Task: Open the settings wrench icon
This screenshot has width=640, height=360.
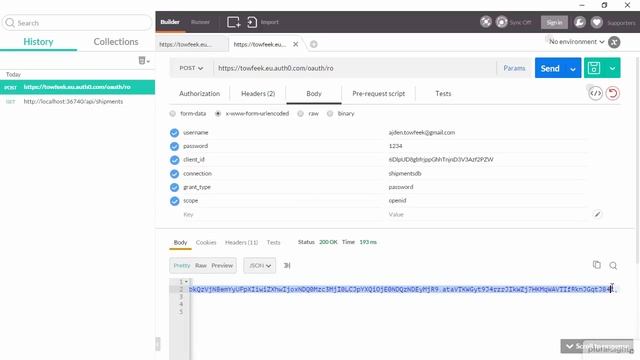Action: coord(580,22)
